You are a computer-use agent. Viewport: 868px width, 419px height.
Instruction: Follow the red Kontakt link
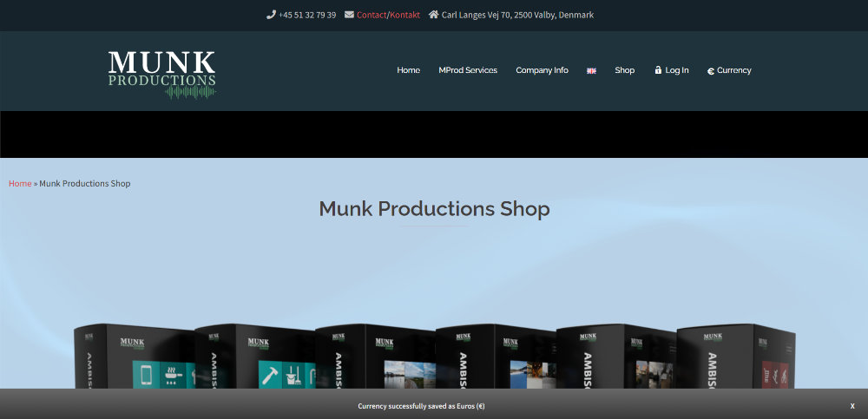[404, 15]
